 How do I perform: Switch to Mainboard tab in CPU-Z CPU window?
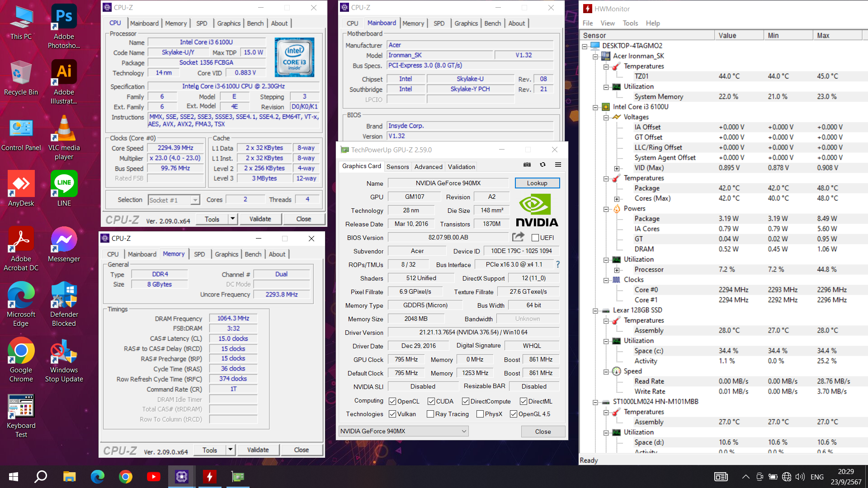click(x=145, y=23)
